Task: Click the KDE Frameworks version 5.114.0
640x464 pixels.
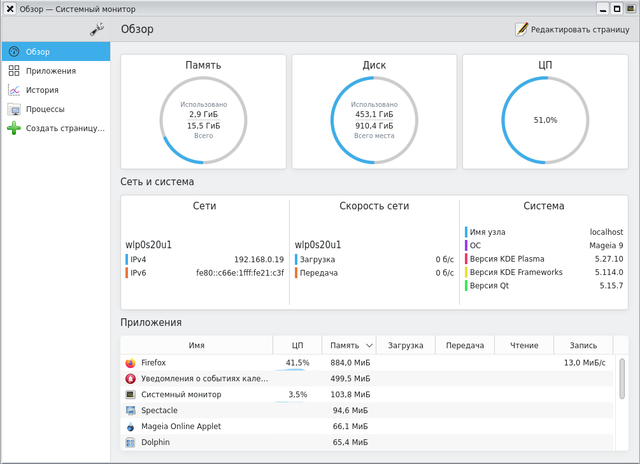Action: coord(609,272)
